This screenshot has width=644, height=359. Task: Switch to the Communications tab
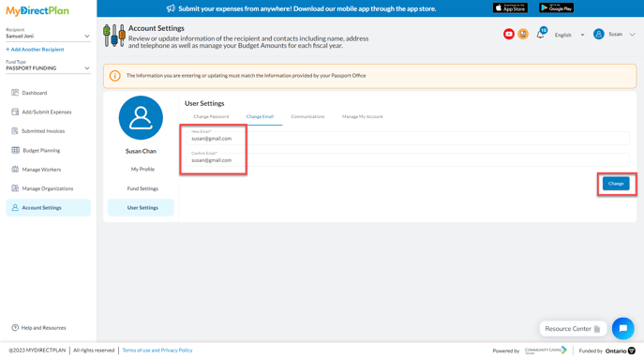click(307, 116)
